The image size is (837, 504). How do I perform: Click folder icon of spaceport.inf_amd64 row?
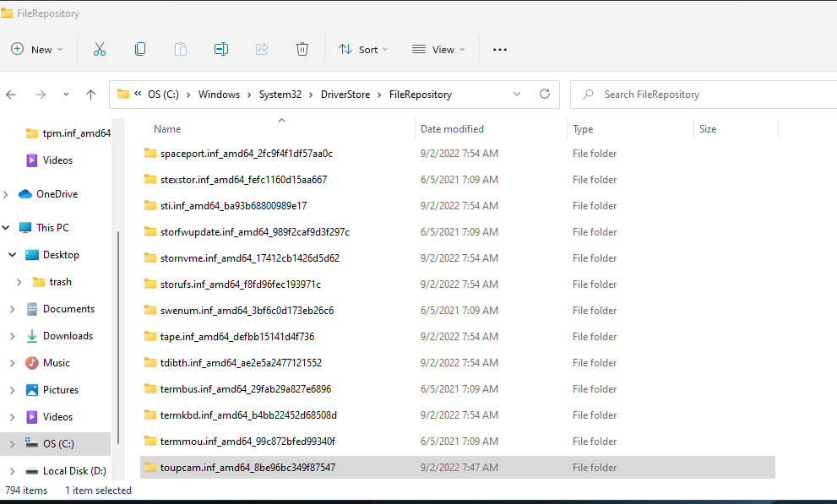150,153
